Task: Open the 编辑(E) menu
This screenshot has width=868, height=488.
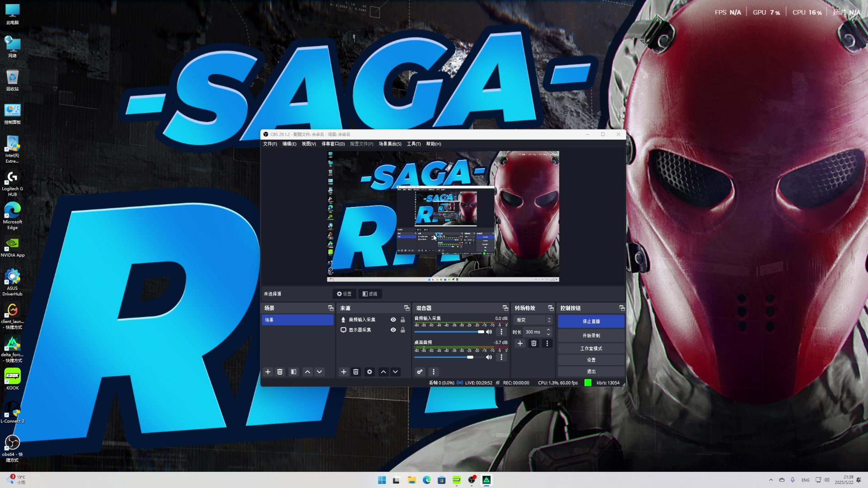Action: coord(289,144)
